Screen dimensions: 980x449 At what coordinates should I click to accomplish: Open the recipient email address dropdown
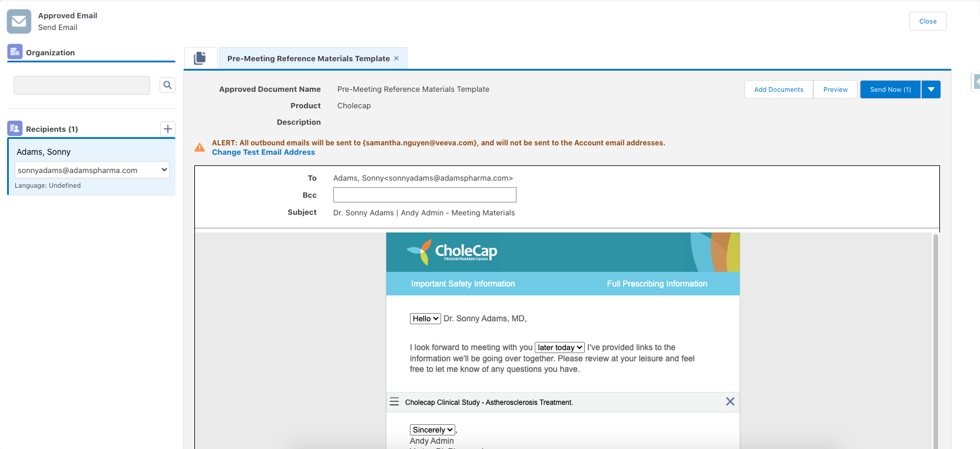pyautogui.click(x=92, y=170)
